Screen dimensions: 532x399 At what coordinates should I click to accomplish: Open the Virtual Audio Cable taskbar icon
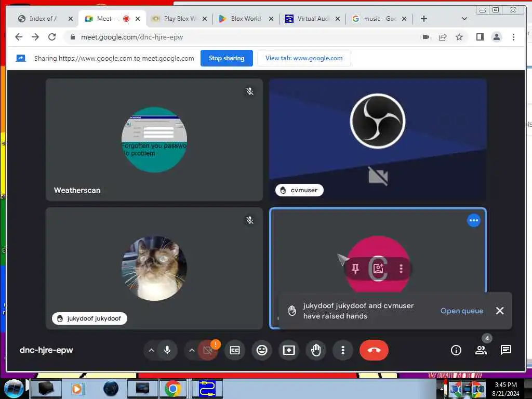pos(207,389)
